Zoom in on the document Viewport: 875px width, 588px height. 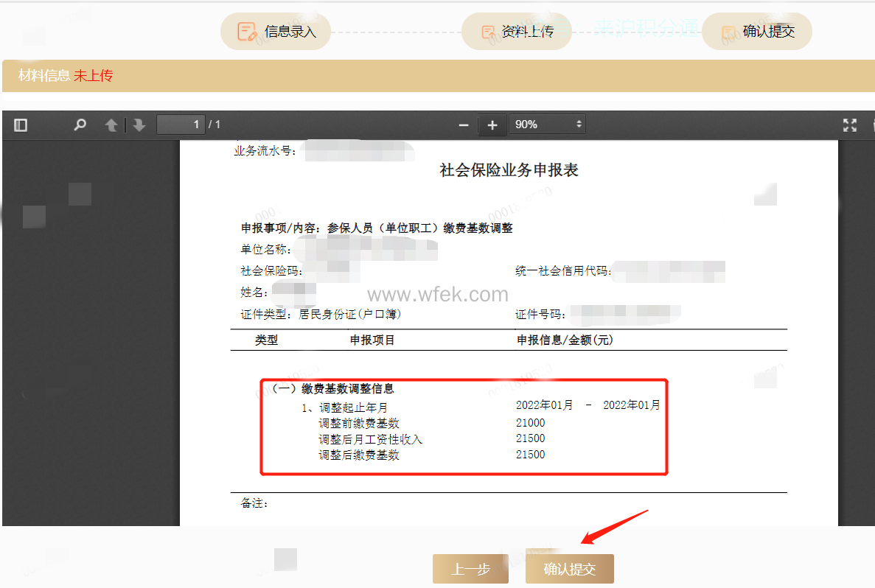pos(492,125)
